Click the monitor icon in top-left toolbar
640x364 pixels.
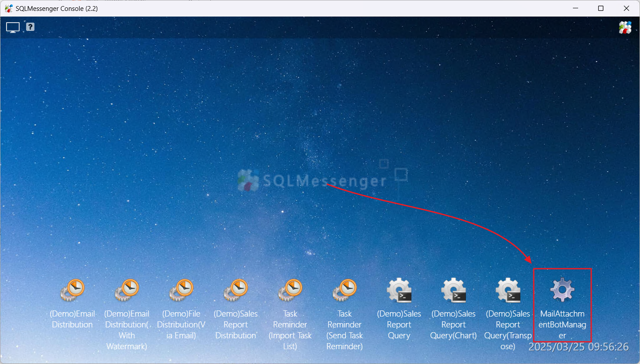coord(13,27)
